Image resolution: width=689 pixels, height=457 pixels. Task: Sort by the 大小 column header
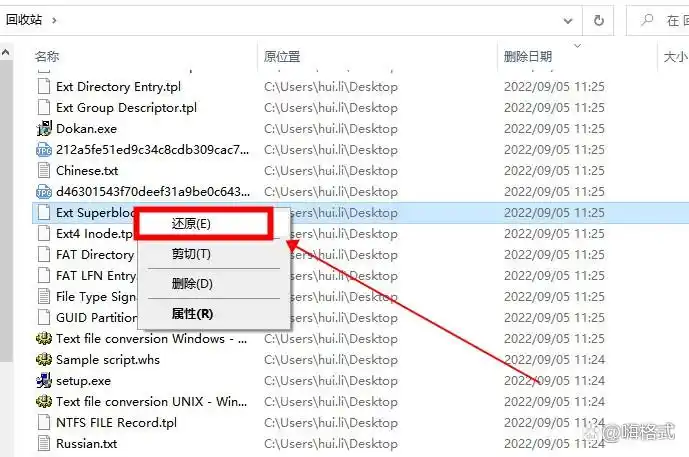tap(676, 56)
